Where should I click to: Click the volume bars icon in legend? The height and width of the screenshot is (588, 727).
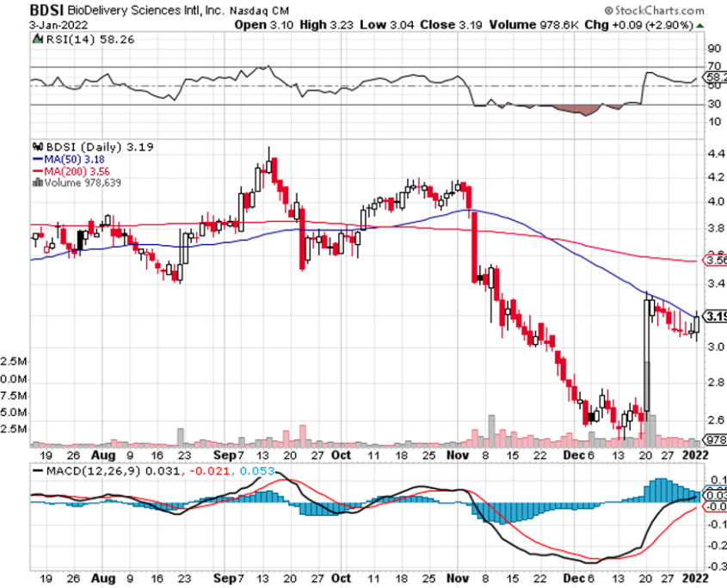point(36,181)
